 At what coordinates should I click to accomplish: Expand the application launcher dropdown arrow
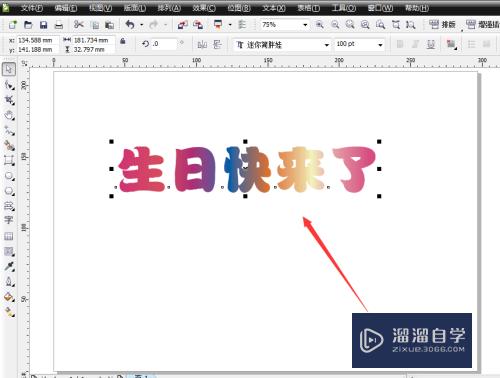[230, 25]
